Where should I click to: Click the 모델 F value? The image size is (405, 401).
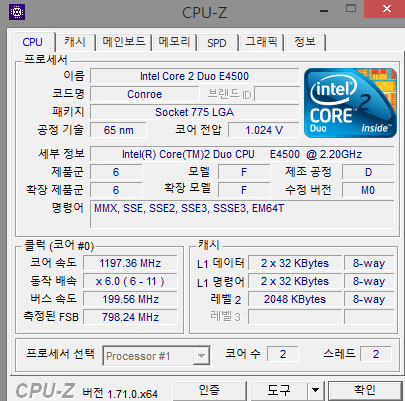coord(244,172)
